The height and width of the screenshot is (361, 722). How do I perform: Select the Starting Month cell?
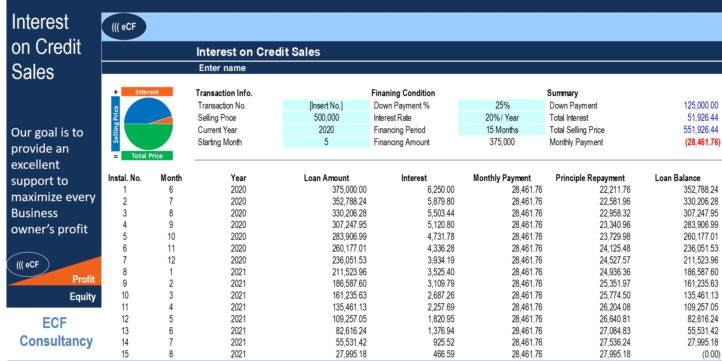click(326, 142)
